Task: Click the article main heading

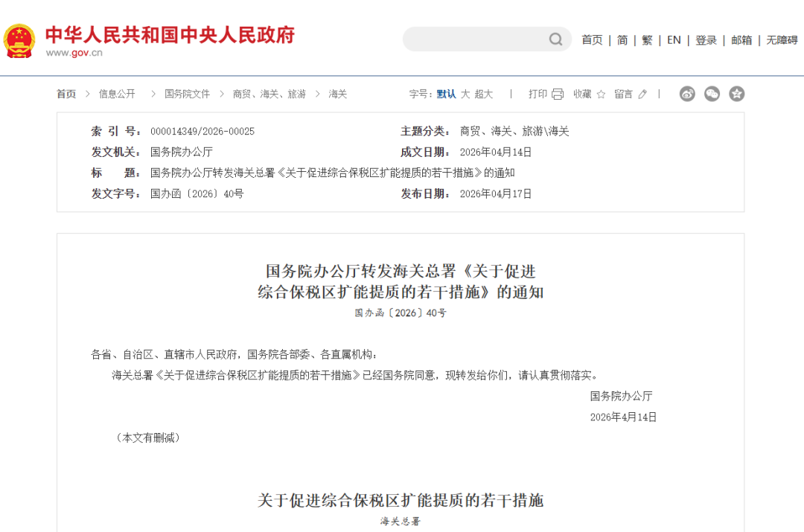Action: click(x=401, y=281)
